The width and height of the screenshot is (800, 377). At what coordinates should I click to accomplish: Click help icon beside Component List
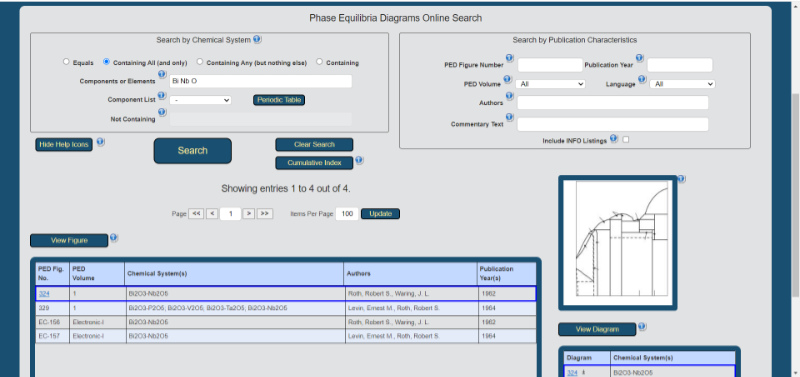[x=162, y=95]
